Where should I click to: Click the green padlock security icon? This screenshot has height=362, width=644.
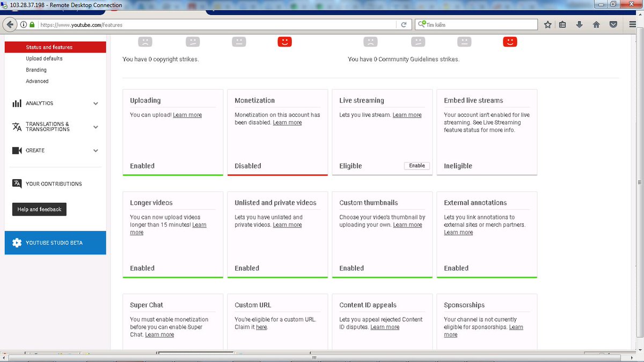(32, 25)
